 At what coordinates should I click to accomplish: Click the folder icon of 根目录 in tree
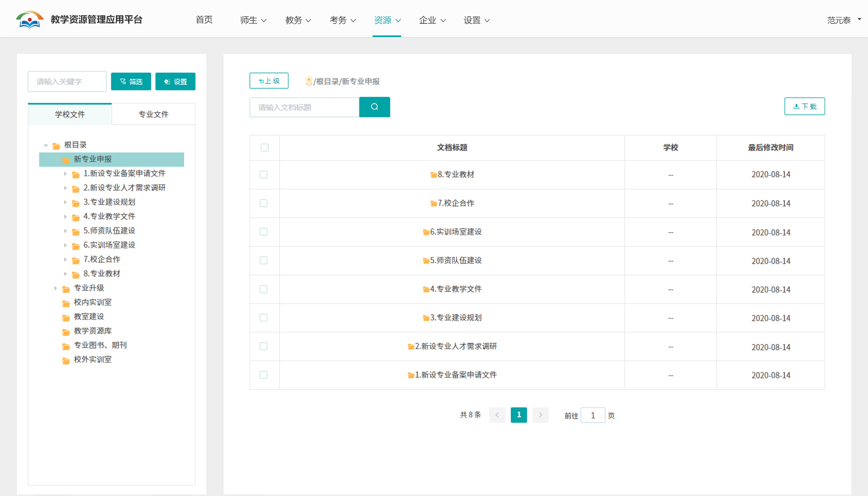[56, 145]
